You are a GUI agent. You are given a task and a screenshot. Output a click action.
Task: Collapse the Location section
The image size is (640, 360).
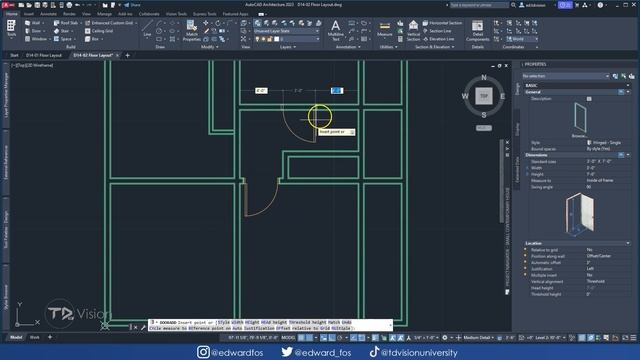coord(628,243)
